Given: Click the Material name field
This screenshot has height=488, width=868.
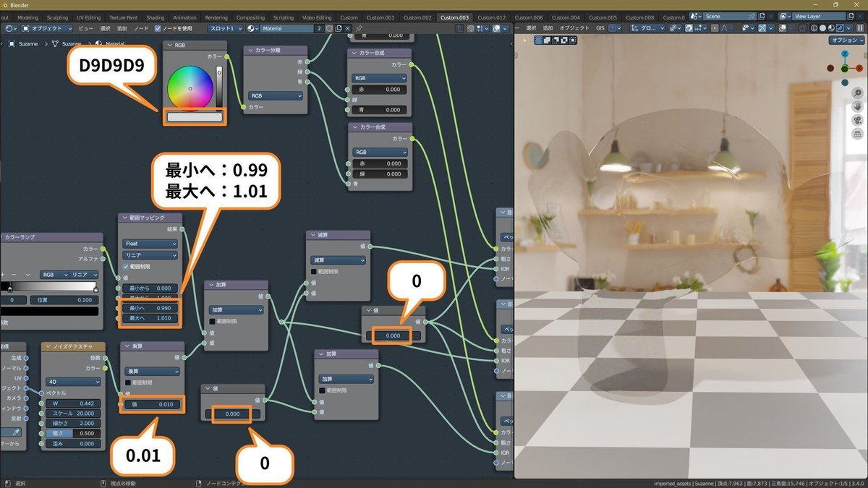Looking at the screenshot, I should (x=287, y=28).
